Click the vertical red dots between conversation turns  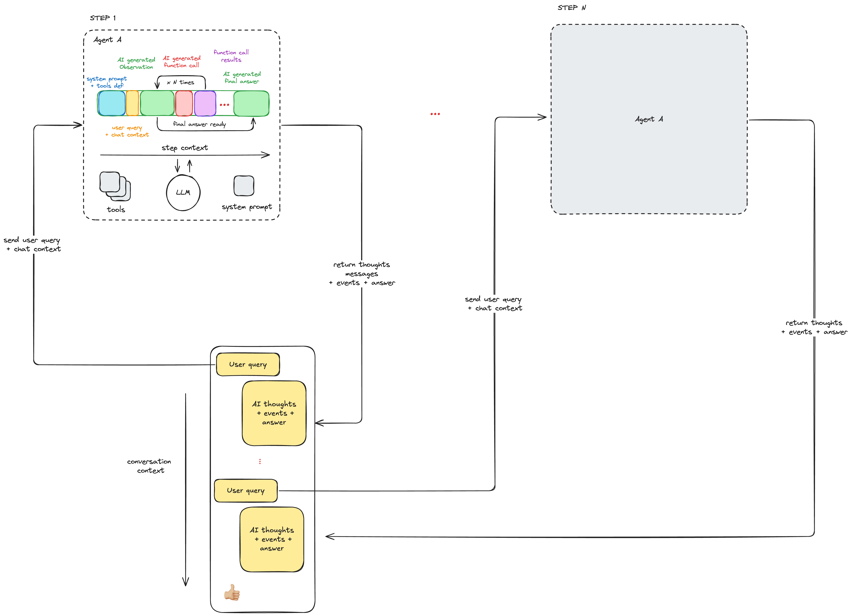[260, 461]
